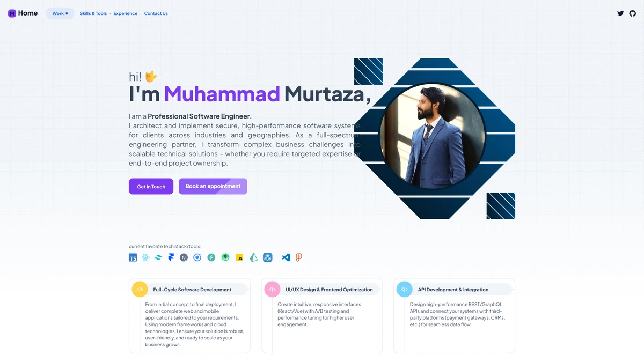Click the waving hand emoji after hi!
Screen dimensions: 644x362
151,77
